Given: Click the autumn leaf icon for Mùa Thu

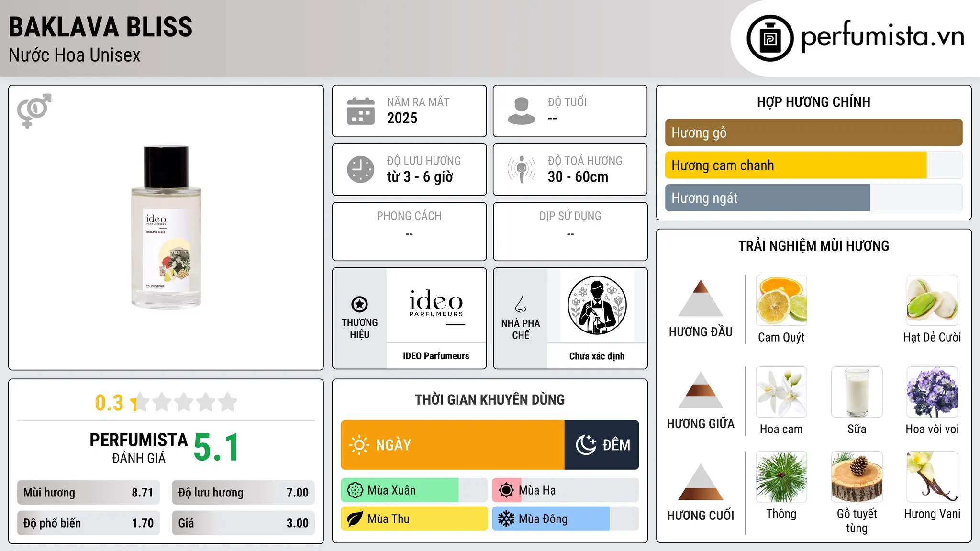Looking at the screenshot, I should point(355,519).
